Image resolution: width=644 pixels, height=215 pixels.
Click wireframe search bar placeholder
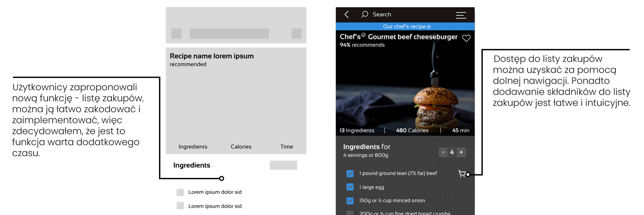[229, 34]
